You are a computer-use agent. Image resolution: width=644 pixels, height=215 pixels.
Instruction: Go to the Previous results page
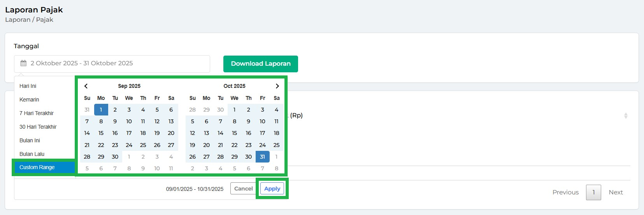(x=565, y=192)
